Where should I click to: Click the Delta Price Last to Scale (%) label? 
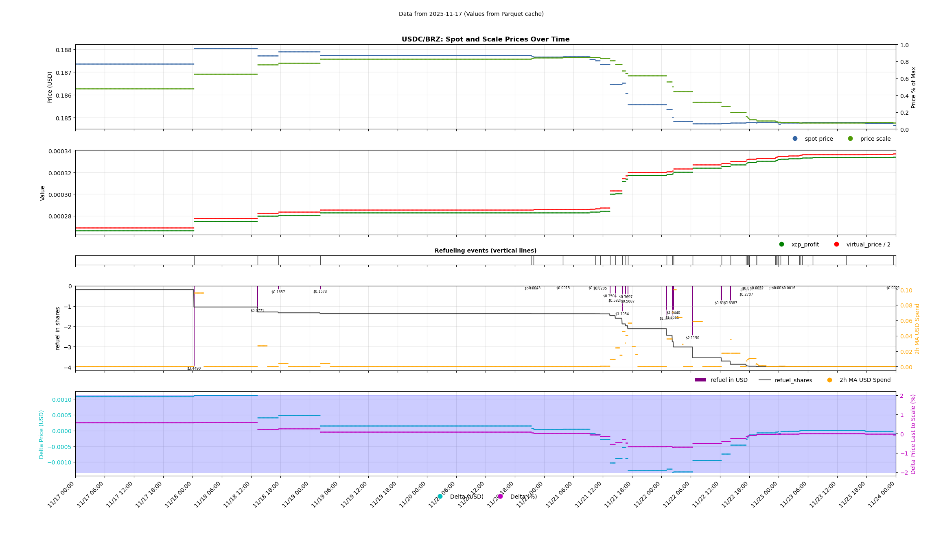point(913,434)
